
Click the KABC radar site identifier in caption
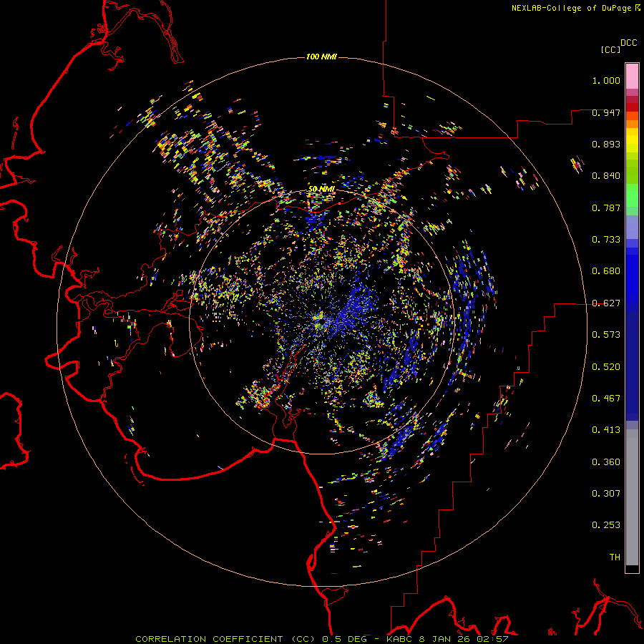(x=399, y=639)
